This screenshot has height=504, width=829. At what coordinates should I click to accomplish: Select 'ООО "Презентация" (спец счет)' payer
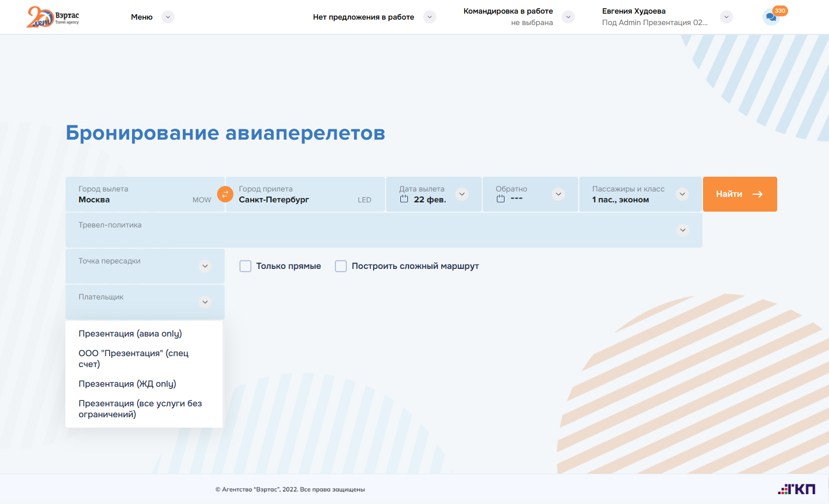pos(144,359)
